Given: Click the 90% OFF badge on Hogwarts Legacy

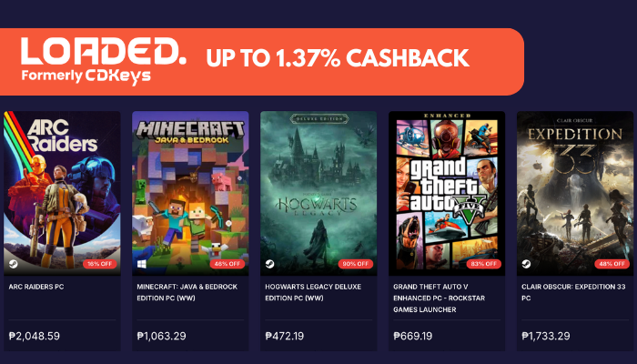Looking at the screenshot, I should pos(357,264).
